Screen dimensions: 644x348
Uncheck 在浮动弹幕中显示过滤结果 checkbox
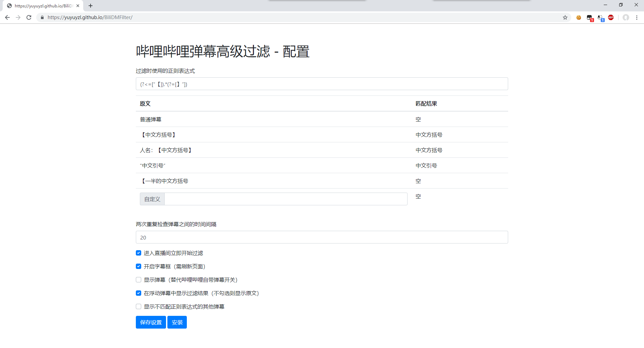coord(139,293)
